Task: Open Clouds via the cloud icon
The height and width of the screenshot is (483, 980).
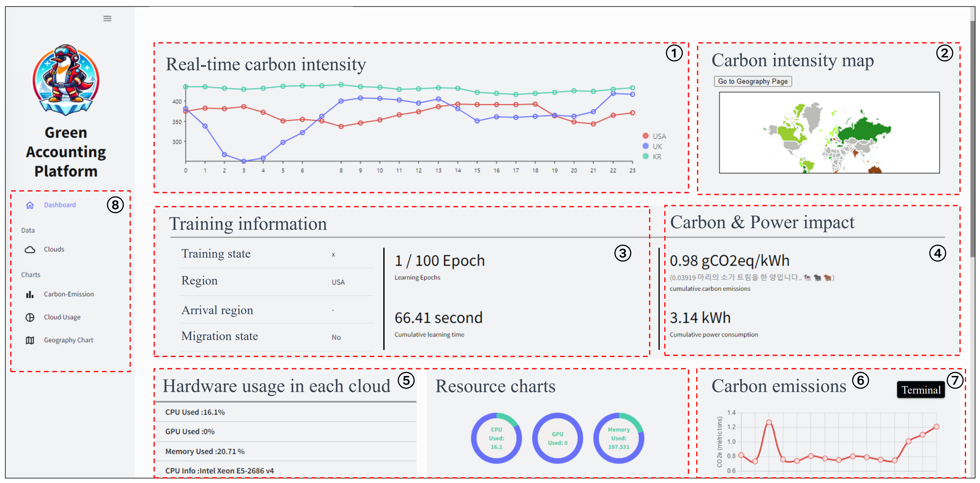Action: tap(31, 249)
